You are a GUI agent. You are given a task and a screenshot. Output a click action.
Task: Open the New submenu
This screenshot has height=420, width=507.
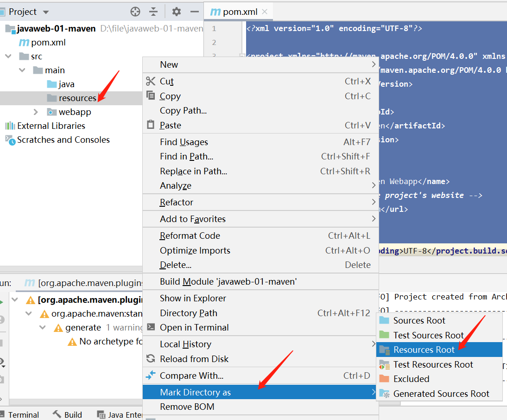tap(260, 64)
